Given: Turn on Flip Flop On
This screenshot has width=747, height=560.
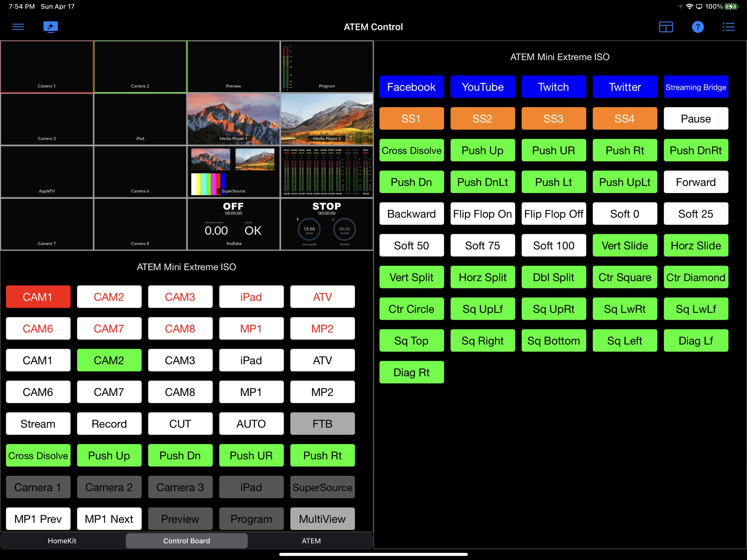Looking at the screenshot, I should tap(483, 214).
